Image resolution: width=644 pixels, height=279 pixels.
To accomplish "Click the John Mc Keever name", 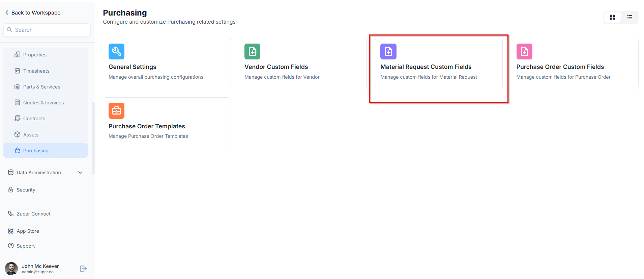I will pyautogui.click(x=40, y=266).
